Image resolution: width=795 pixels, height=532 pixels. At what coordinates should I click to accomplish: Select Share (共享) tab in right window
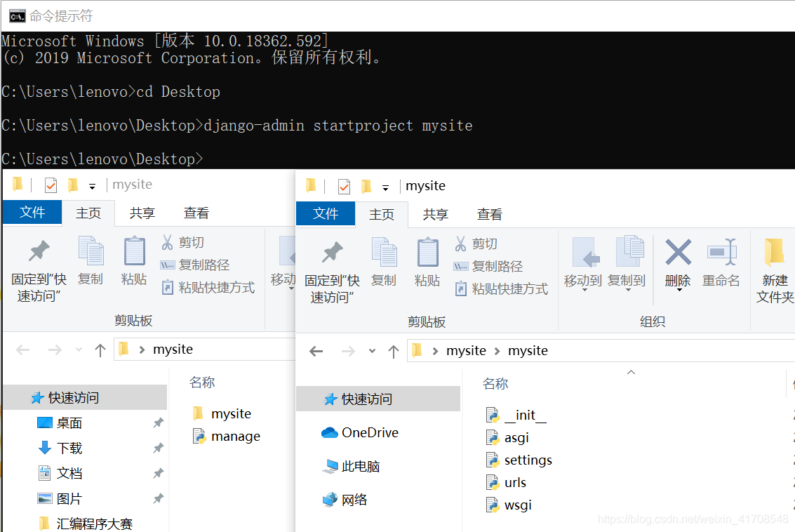tap(436, 214)
